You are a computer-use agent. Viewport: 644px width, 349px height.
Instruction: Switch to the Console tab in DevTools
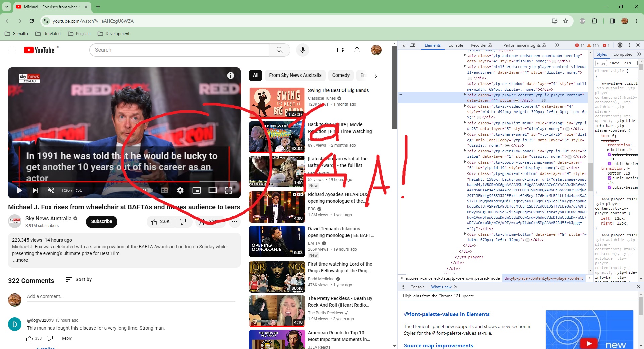pyautogui.click(x=455, y=45)
